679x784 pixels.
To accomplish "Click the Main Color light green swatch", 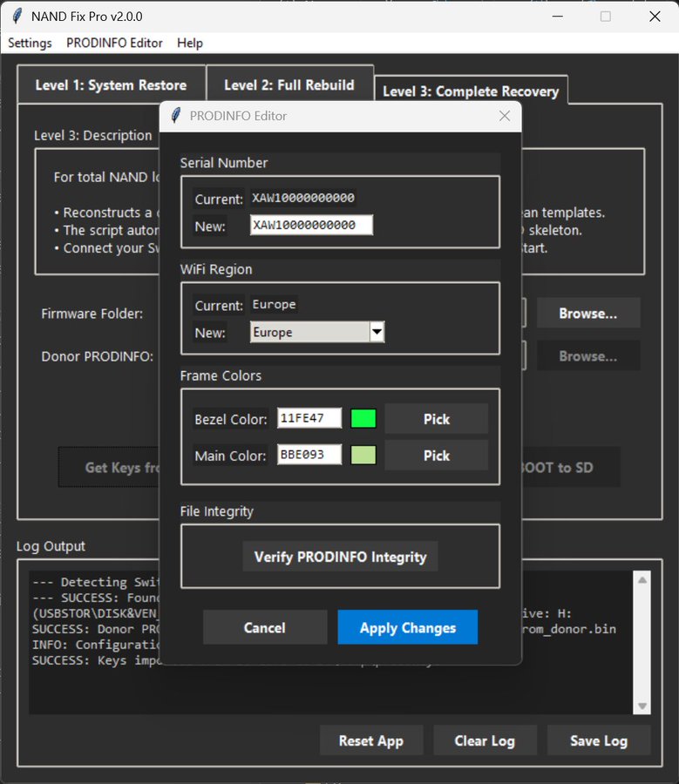I will click(363, 455).
